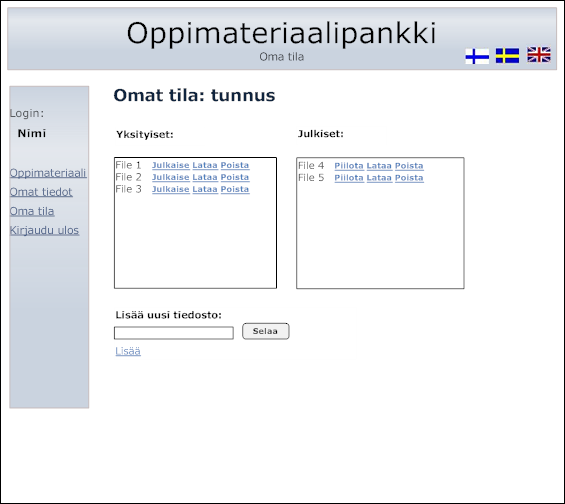Publish File 1 with Julkaise
565x504 pixels.
(x=171, y=165)
